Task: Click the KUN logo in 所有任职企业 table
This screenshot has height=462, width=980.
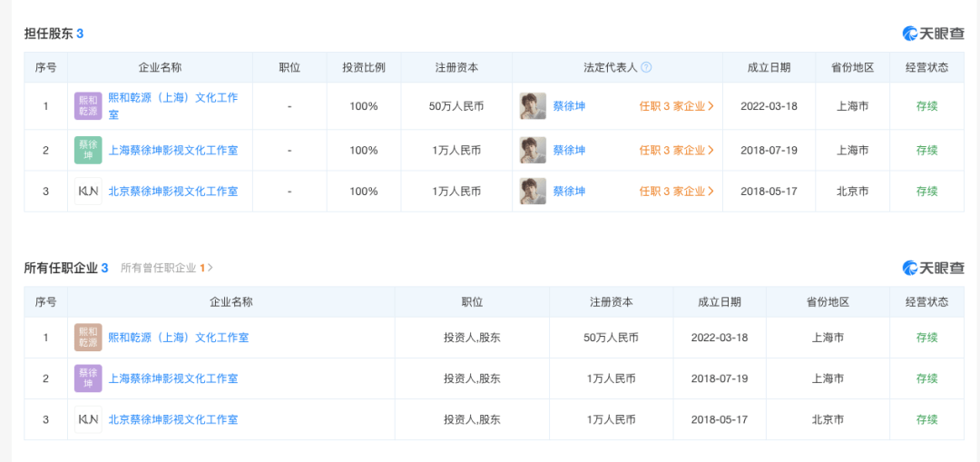Action: point(88,419)
